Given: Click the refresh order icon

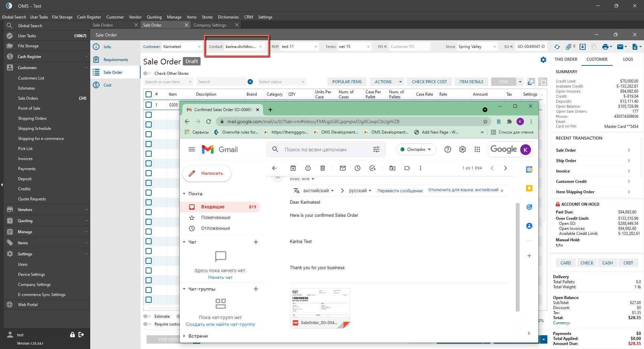Looking at the screenshot, I should [x=557, y=47].
